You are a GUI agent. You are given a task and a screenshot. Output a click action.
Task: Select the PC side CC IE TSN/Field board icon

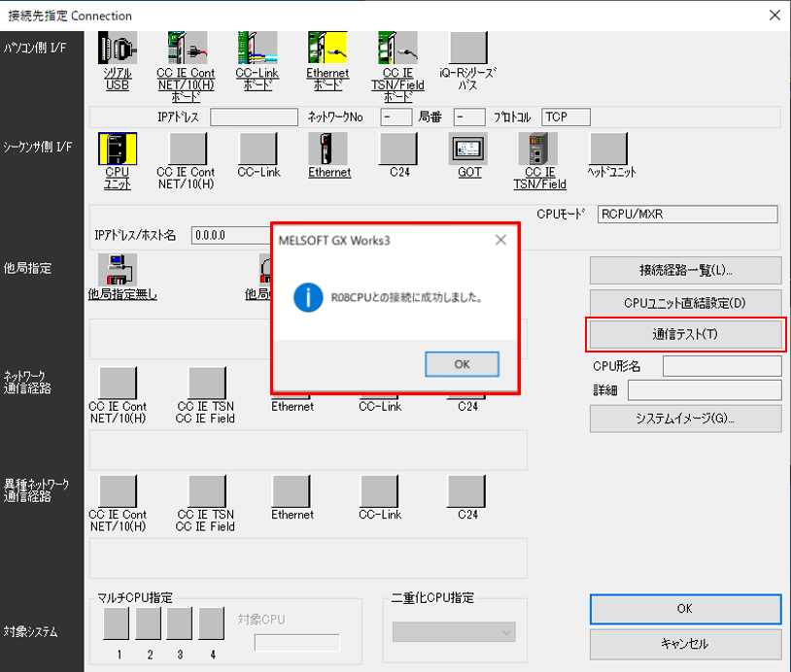(x=397, y=49)
